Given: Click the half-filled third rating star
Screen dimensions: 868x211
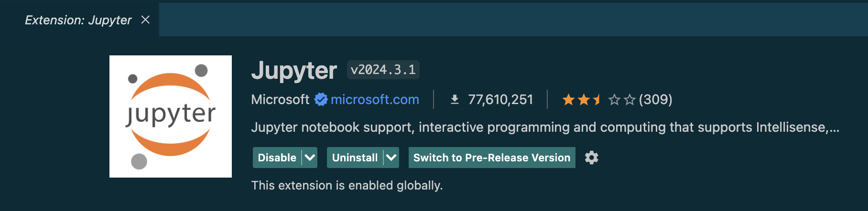Looking at the screenshot, I should 598,100.
